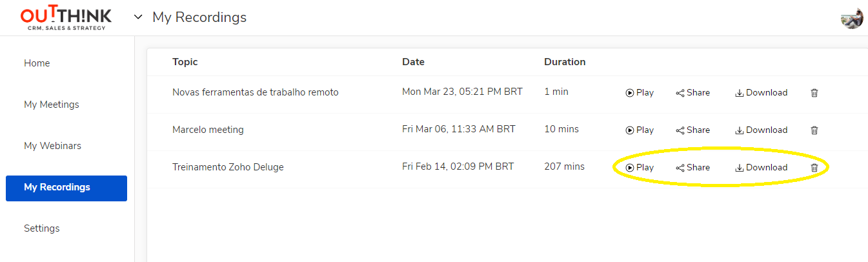Share the Novas ferramentas de trabalho remoto recording
The width and height of the screenshot is (868, 262).
pyautogui.click(x=693, y=93)
